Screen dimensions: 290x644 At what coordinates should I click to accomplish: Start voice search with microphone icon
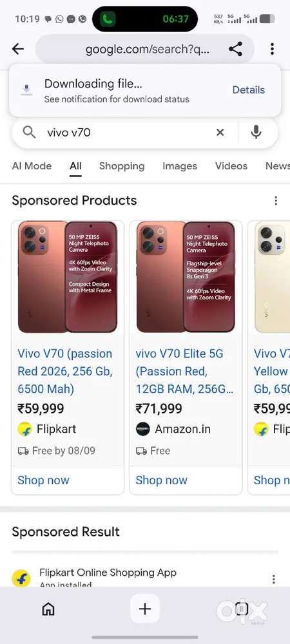pos(256,132)
